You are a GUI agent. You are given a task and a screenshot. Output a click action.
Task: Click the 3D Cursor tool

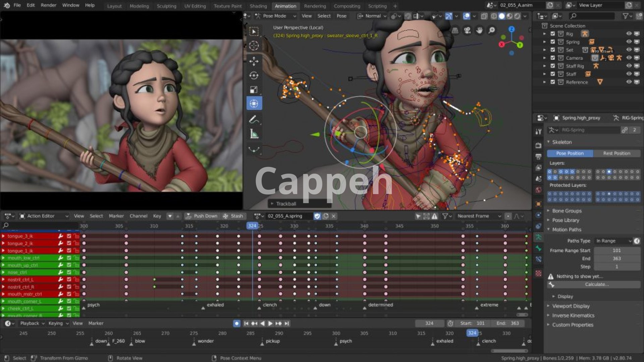click(x=254, y=46)
